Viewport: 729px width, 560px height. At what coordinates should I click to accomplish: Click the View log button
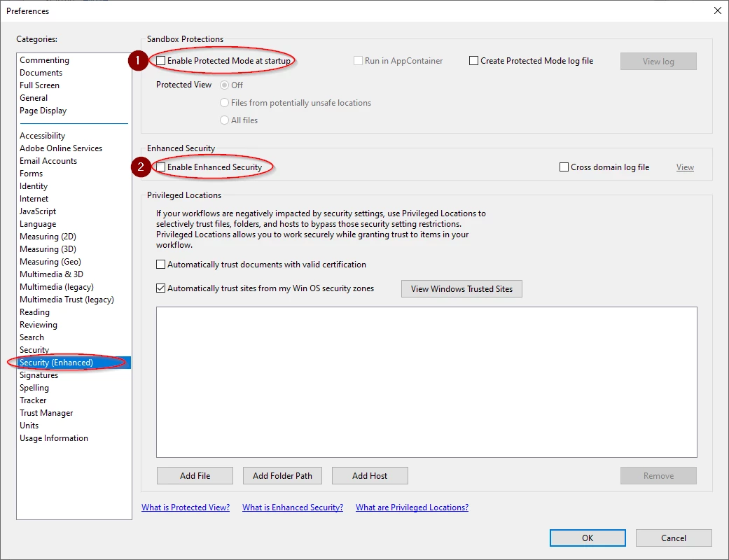658,62
